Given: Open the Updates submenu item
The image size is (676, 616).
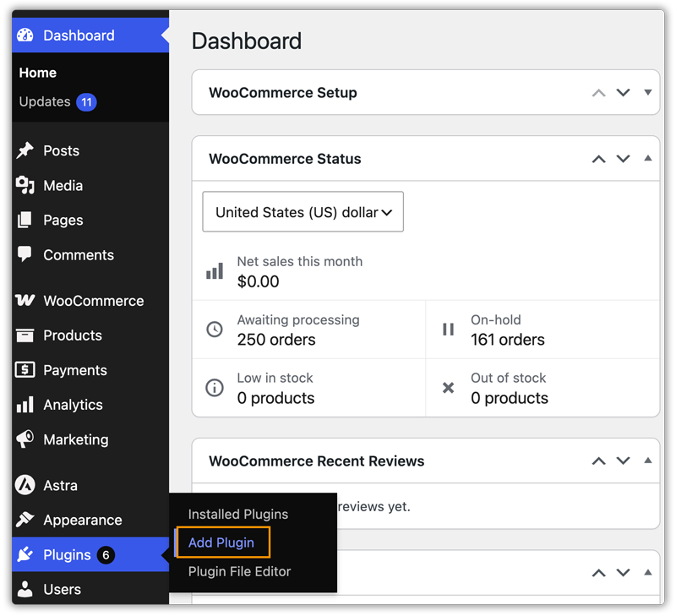Looking at the screenshot, I should 45,101.
